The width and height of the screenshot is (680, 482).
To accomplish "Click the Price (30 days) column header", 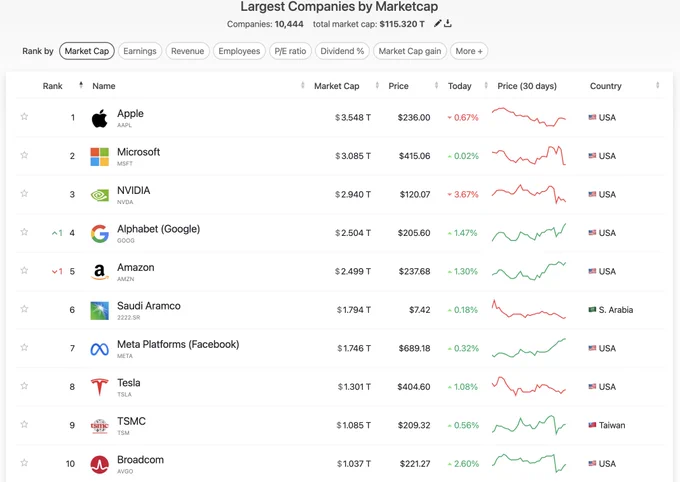I will tap(526, 86).
